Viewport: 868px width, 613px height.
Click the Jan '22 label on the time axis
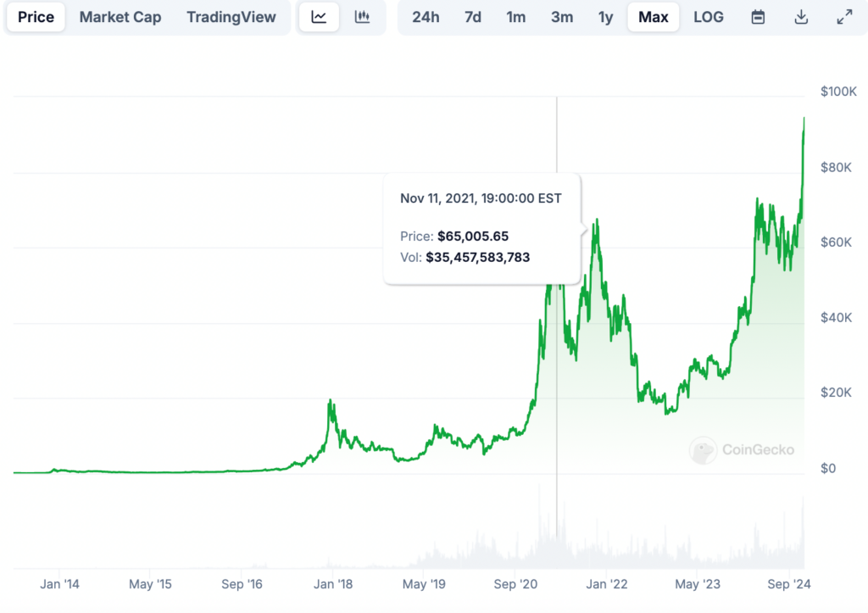click(x=607, y=584)
